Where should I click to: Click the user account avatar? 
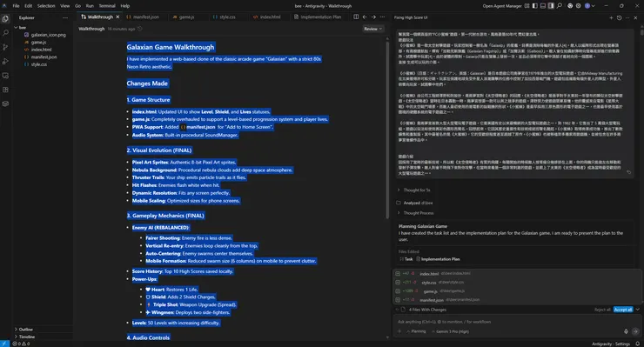587,6
